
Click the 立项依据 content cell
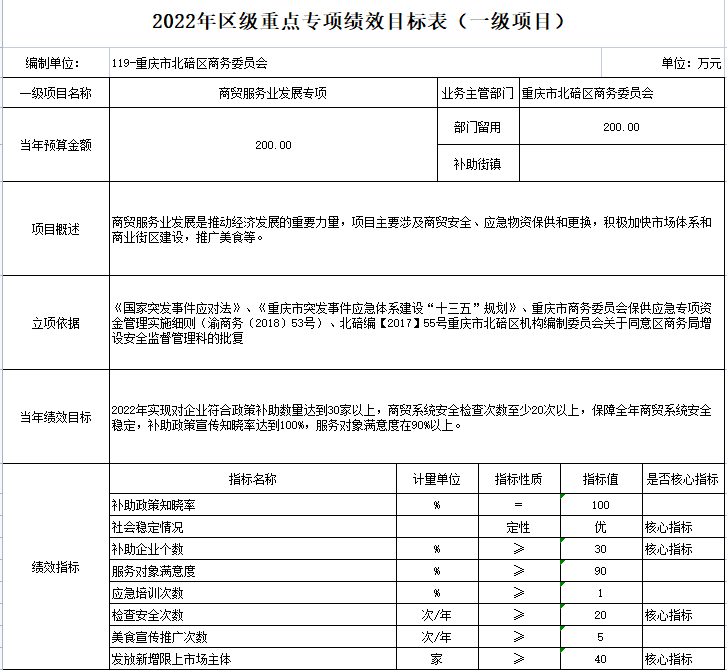417,323
